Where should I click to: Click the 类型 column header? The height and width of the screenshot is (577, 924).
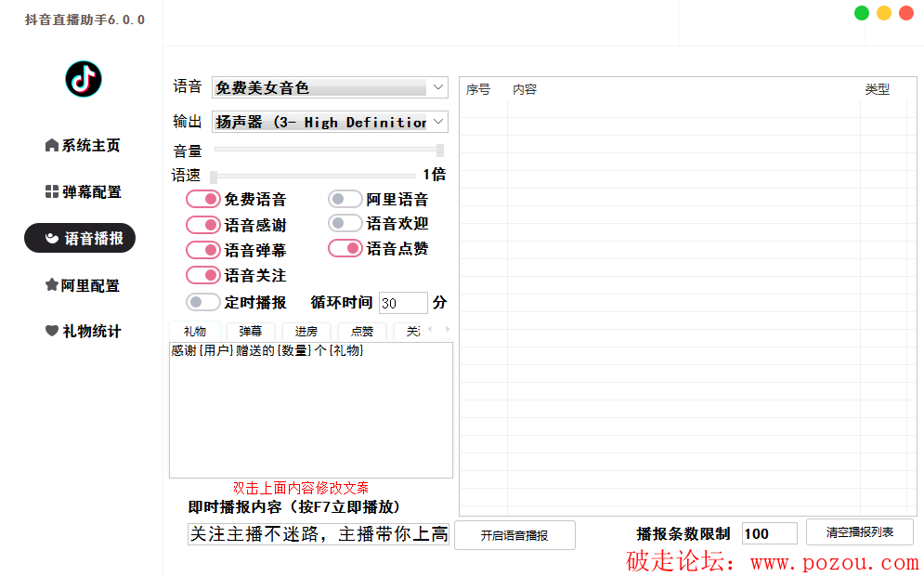877,89
